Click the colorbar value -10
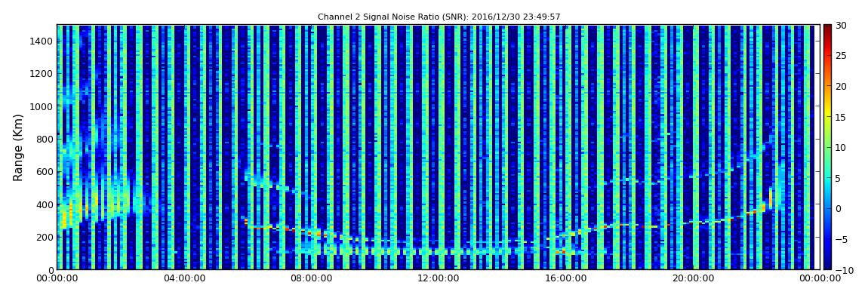 [842, 269]
